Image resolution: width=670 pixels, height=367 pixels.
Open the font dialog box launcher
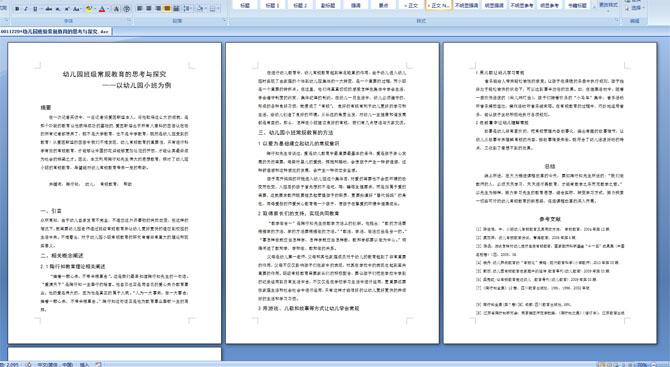129,20
